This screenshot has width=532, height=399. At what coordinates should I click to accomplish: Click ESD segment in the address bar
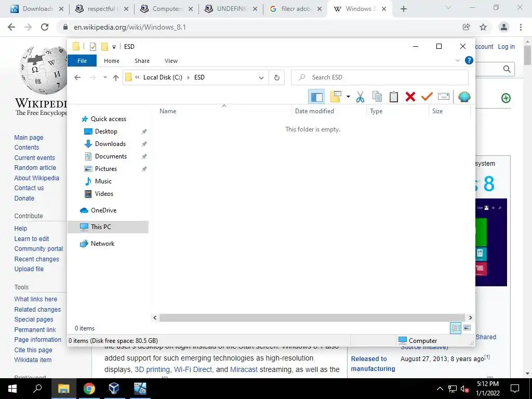199,77
